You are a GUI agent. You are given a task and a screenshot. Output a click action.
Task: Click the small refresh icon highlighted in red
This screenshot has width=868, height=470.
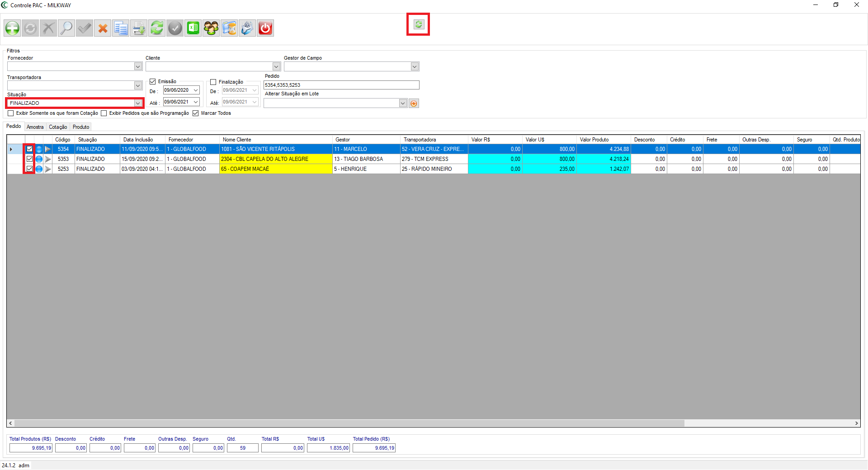418,24
